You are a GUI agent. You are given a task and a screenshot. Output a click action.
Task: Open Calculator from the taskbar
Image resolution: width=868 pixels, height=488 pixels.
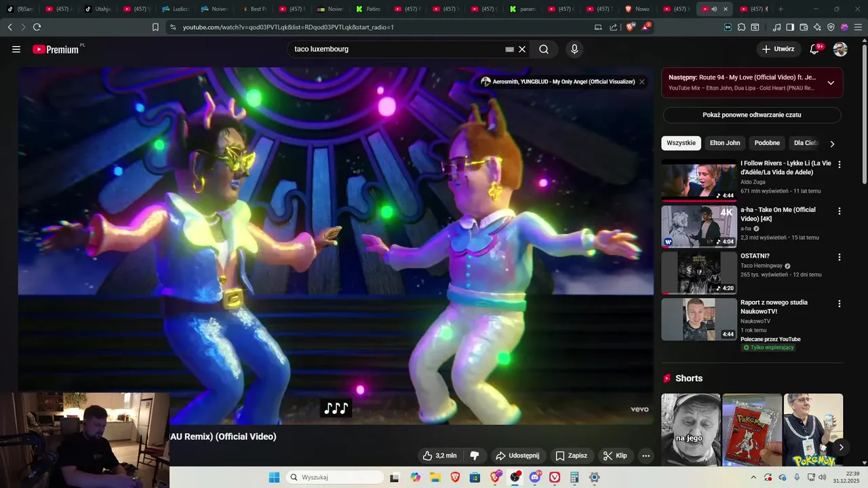tap(574, 477)
